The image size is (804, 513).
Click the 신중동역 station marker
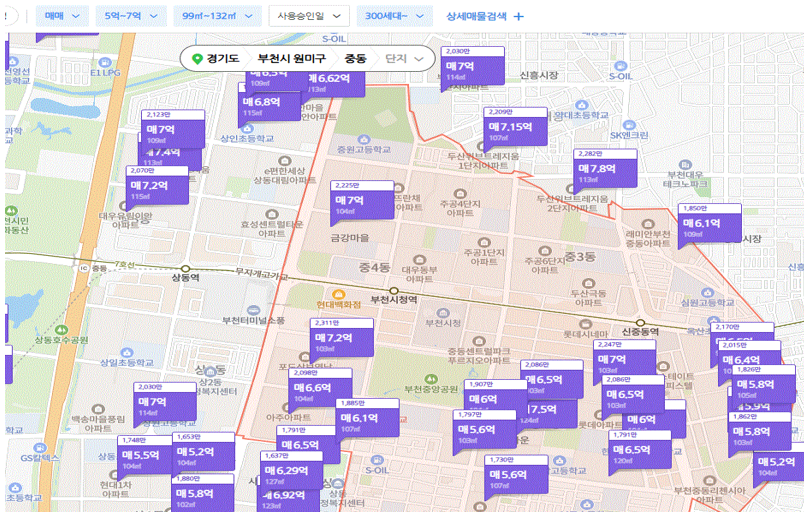tap(640, 323)
